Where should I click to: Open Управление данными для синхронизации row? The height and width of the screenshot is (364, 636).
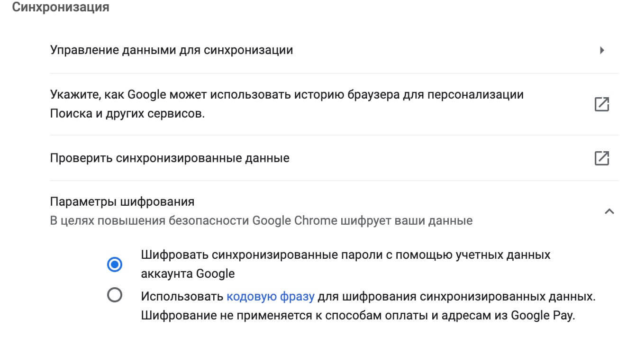coord(334,50)
